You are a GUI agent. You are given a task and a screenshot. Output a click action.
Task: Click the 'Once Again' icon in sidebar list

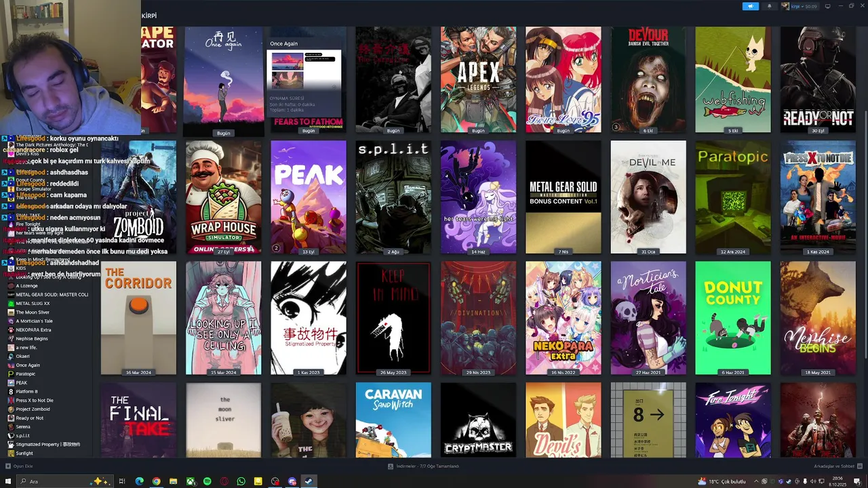coord(11,365)
